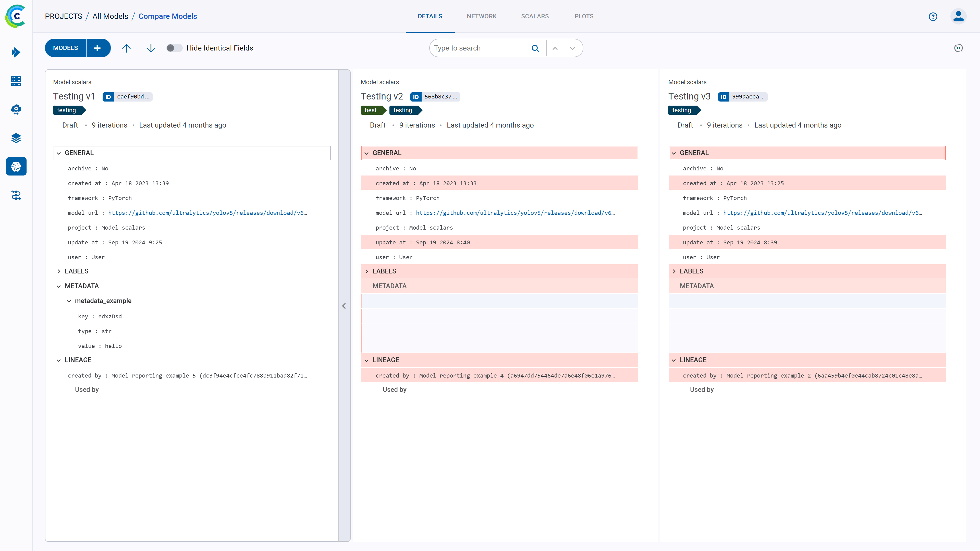Switch to NETWORK tab
The height and width of the screenshot is (551, 980).
482,16
